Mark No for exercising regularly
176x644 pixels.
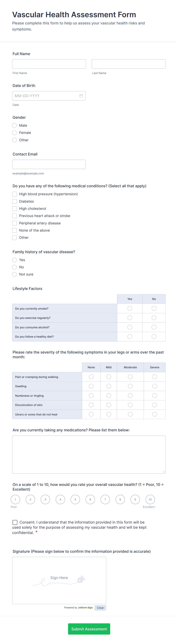click(x=154, y=318)
